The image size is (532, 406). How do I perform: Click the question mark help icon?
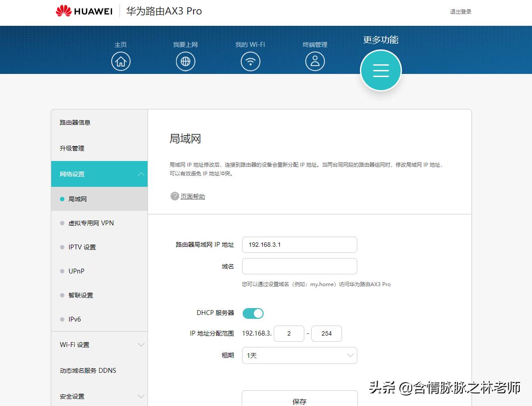[174, 196]
